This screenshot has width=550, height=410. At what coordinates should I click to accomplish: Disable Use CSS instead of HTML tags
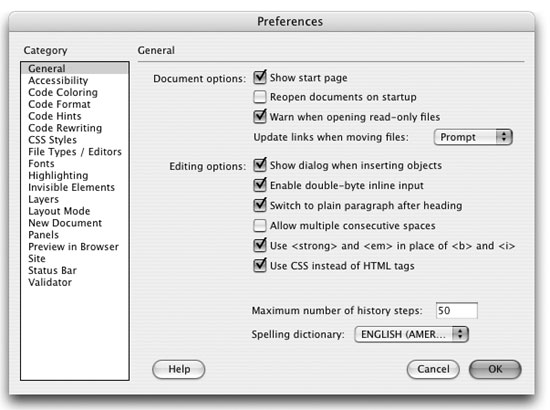pyautogui.click(x=260, y=265)
